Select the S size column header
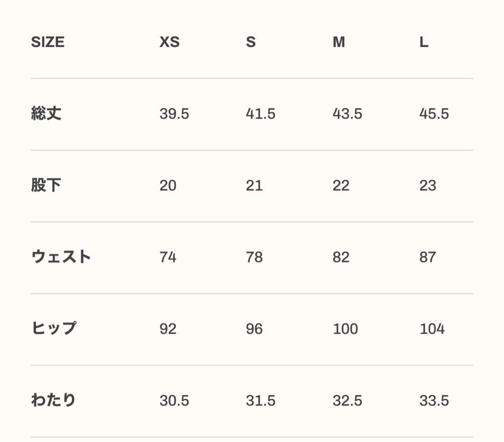The image size is (504, 442). point(251,42)
